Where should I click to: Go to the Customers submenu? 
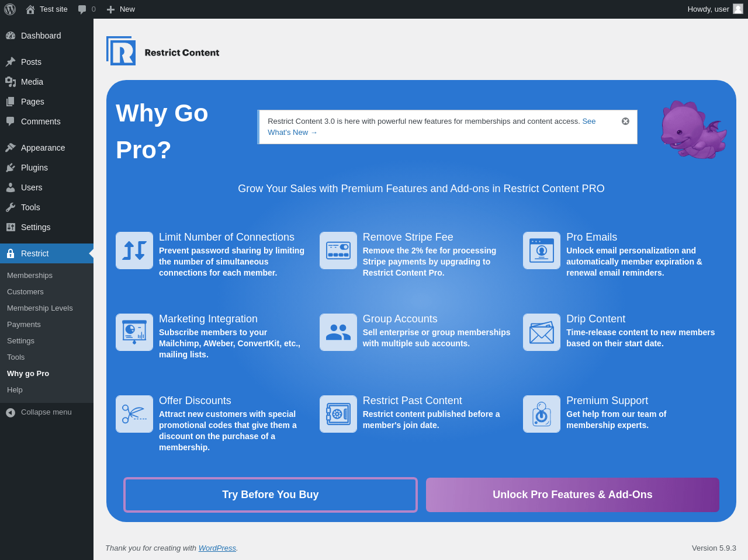click(25, 291)
